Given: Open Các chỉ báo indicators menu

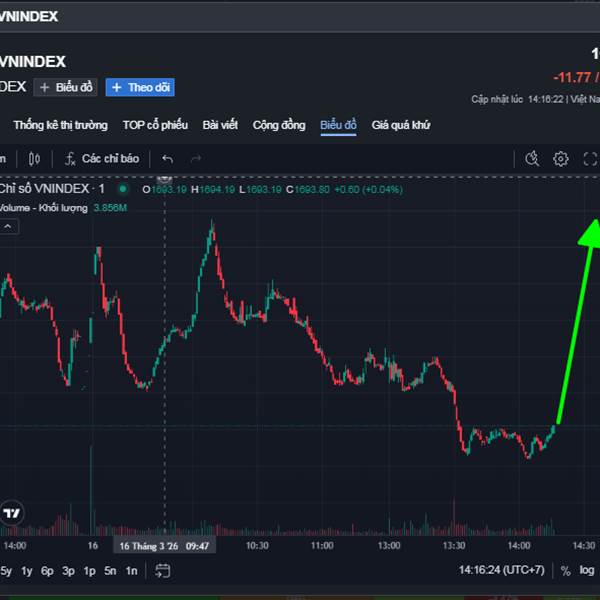Looking at the screenshot, I should coord(101,158).
